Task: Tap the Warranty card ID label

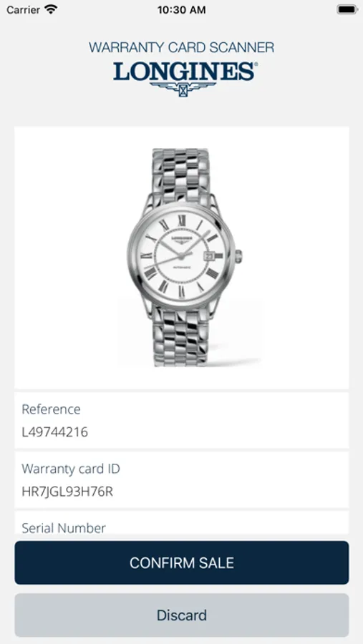Action: click(71, 469)
